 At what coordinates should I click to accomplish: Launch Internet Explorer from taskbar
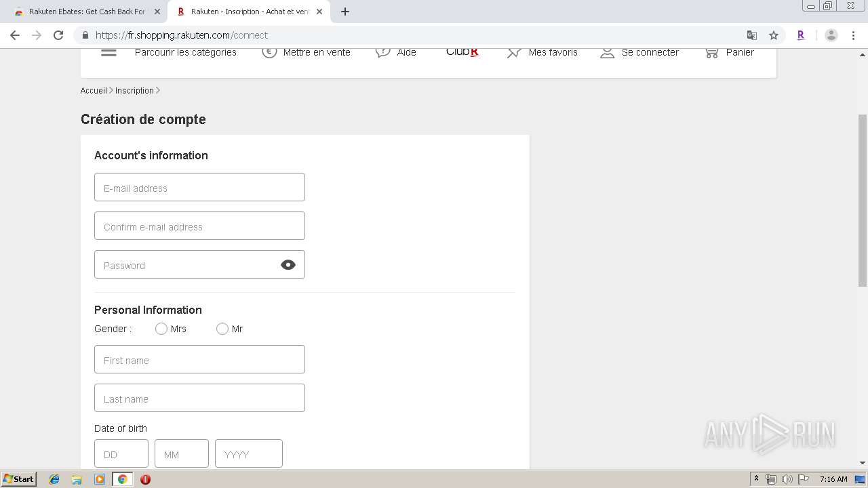tap(54, 479)
